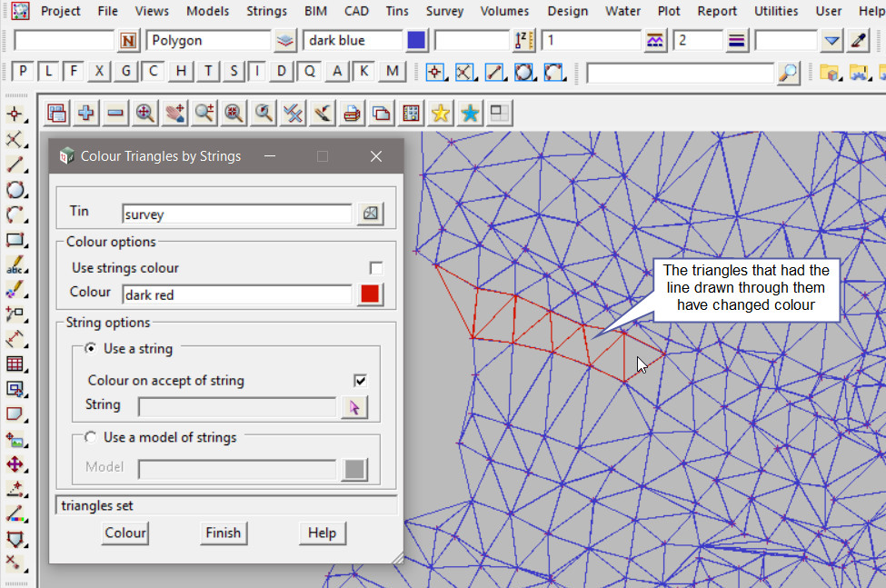Viewport: 886px width, 588px height.
Task: Click the Tin field survey input
Action: pyautogui.click(x=237, y=214)
